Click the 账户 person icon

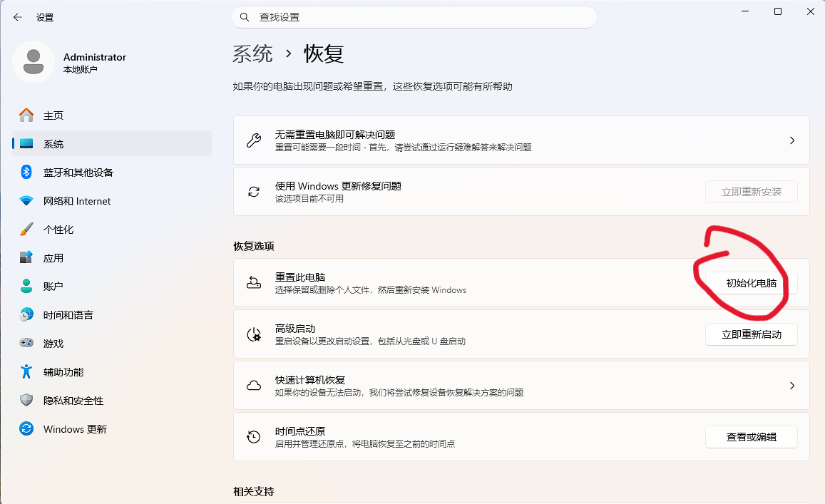tap(26, 286)
